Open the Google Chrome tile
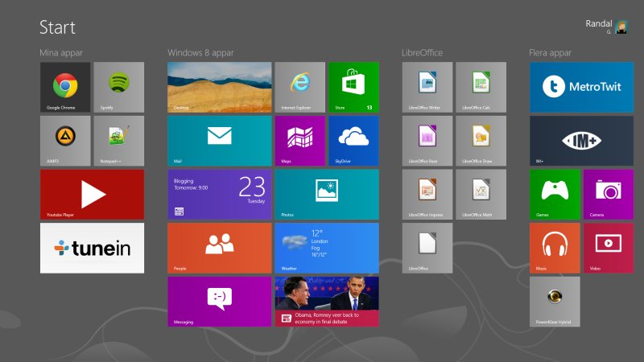644x362 pixels. (x=65, y=87)
